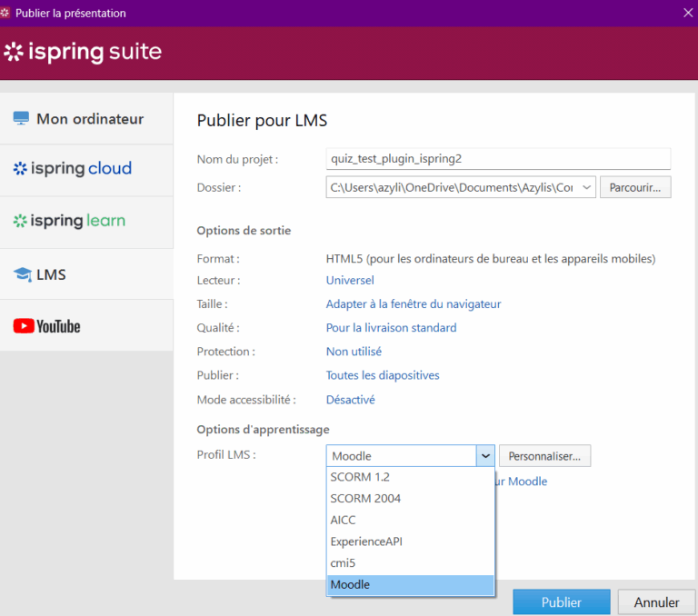Screen dimensions: 698x616
Task: Click the Mode accessibilité label
Action: click(246, 400)
